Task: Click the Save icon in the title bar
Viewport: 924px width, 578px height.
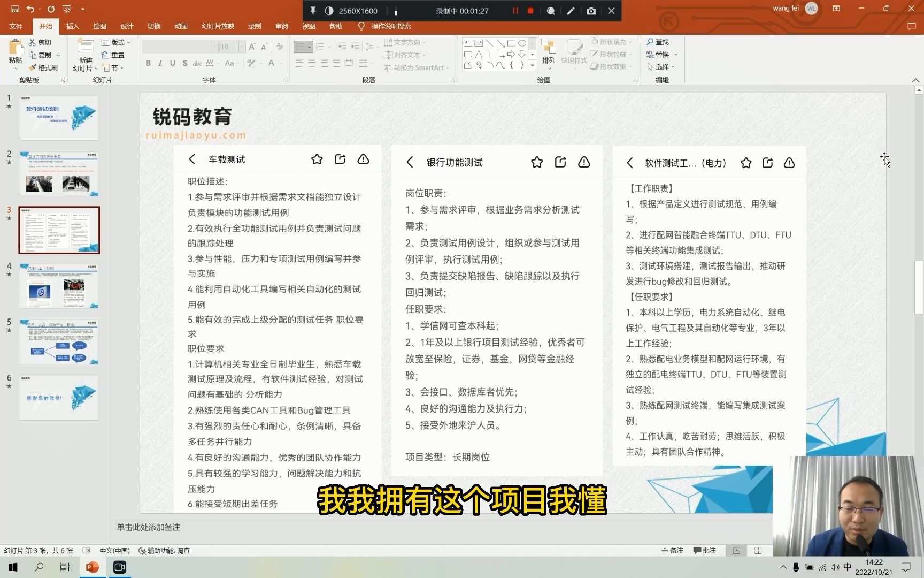Action: 14,9
